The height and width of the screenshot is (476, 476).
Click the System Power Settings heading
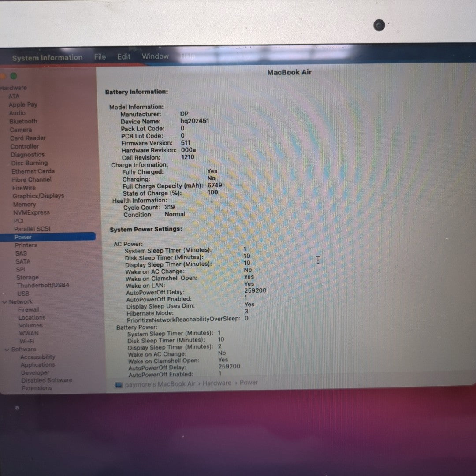(146, 229)
